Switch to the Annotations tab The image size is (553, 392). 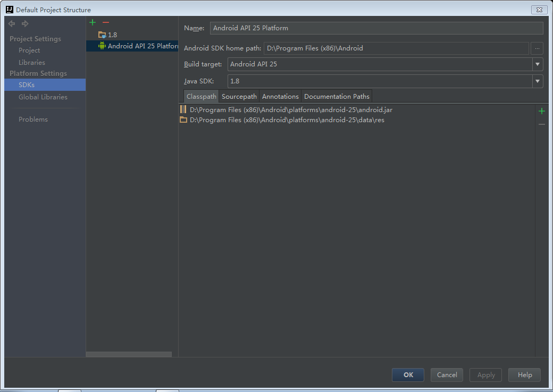(280, 97)
